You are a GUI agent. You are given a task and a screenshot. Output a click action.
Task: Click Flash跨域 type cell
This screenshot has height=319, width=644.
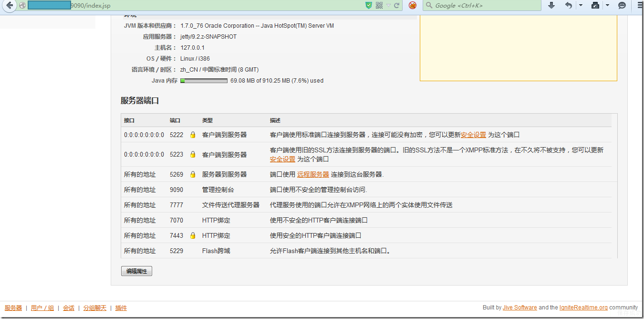click(x=216, y=251)
